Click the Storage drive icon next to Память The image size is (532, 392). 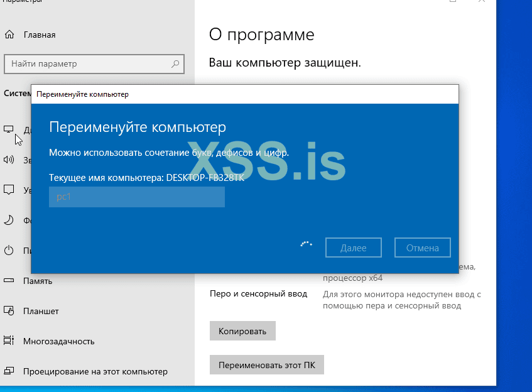tap(9, 280)
